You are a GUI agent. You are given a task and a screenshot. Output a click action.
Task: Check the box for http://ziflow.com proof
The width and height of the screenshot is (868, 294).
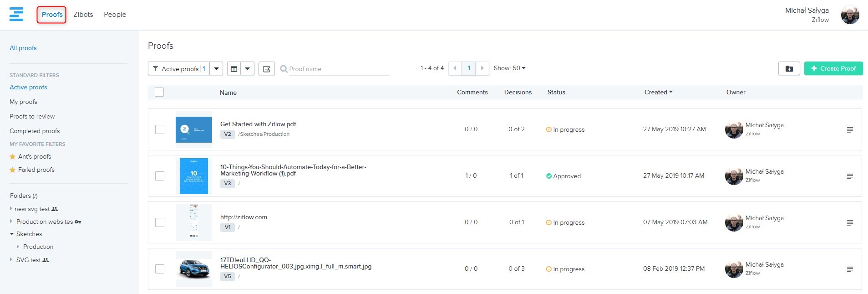click(x=160, y=222)
